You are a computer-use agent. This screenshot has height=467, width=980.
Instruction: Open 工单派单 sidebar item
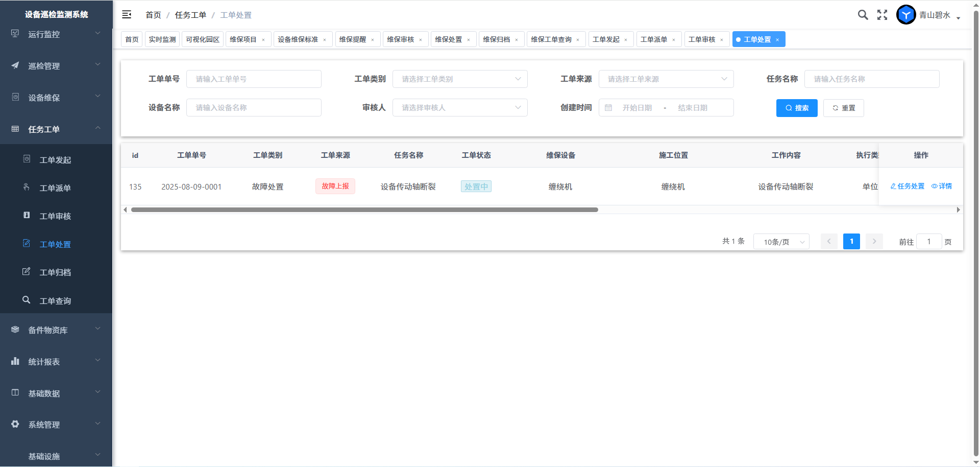point(55,188)
